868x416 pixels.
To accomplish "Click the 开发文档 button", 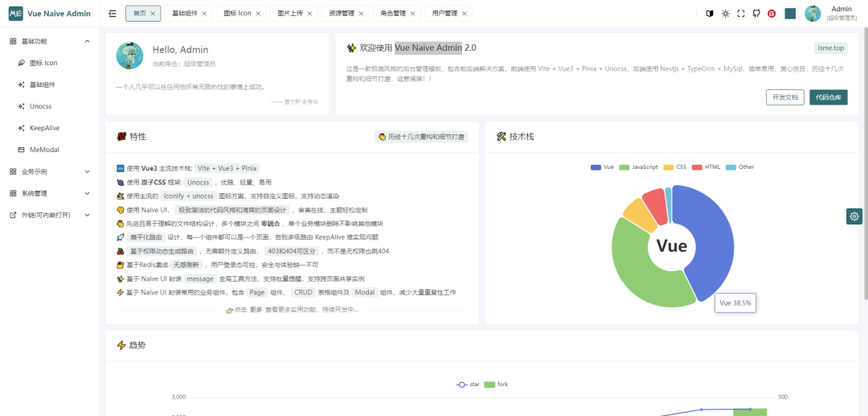I will coord(785,97).
